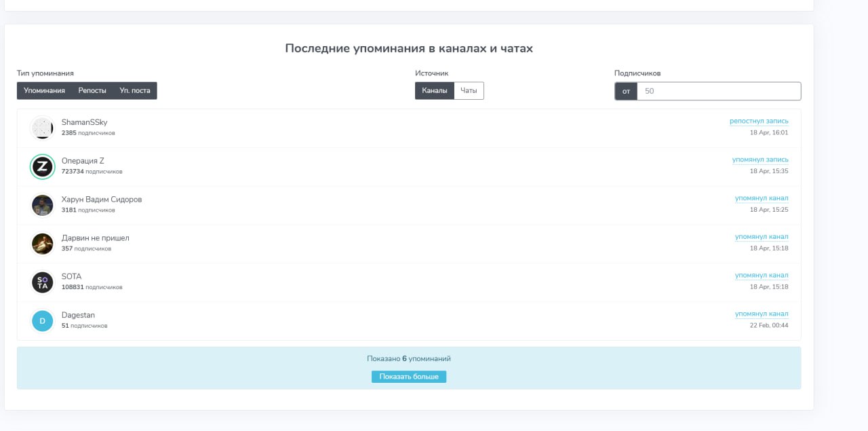
Task: Click the Последние упоминания в каналах и чатах heading
Action: point(409,49)
